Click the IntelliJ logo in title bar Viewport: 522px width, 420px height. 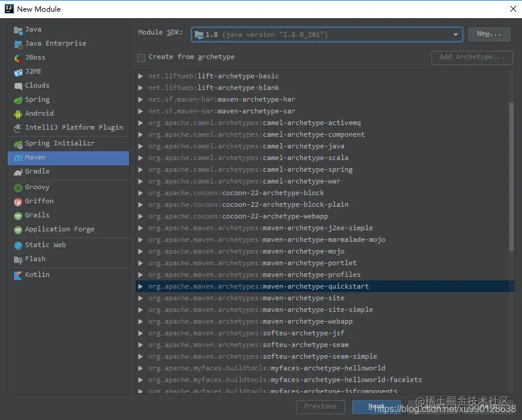(x=9, y=9)
